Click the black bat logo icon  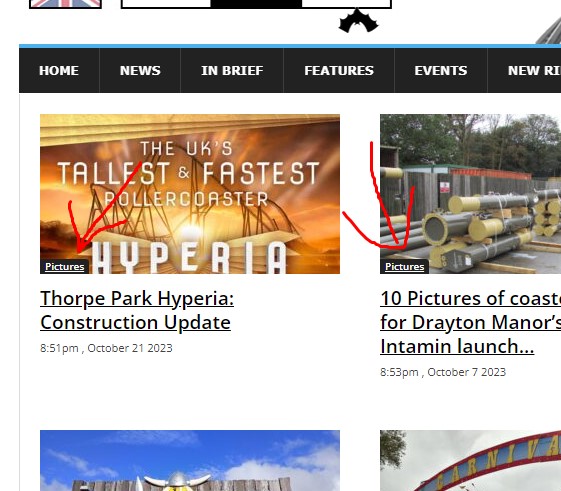click(x=358, y=21)
